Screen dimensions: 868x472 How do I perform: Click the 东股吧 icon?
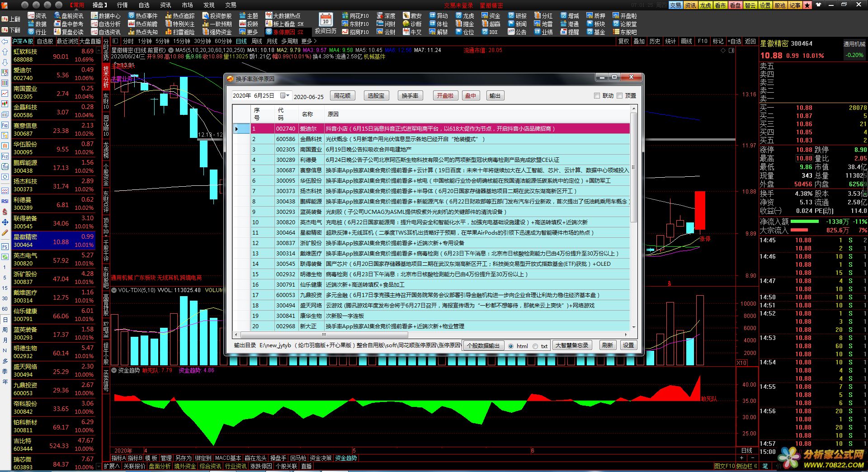(625, 32)
